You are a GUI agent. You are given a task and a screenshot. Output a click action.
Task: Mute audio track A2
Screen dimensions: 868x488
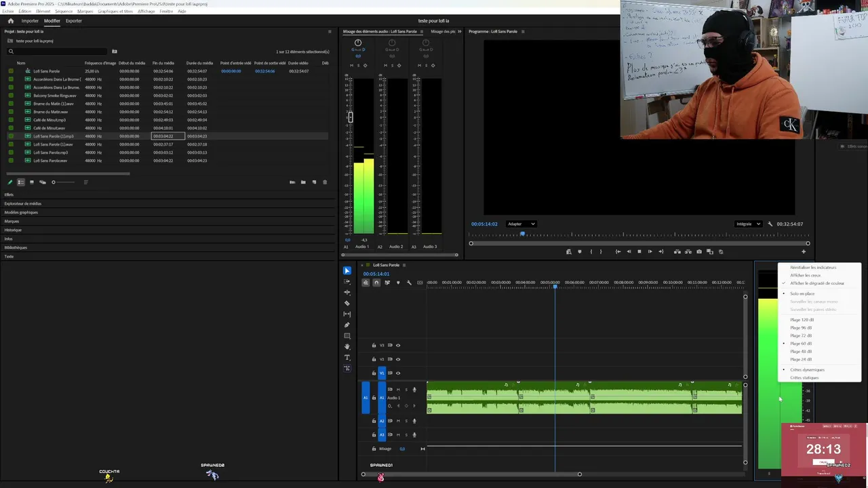point(398,421)
